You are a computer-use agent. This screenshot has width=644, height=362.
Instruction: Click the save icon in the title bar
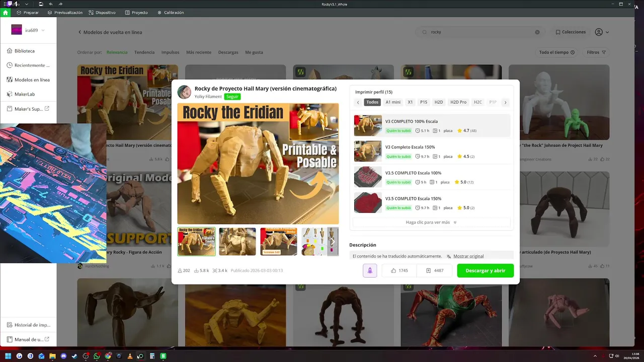click(41, 4)
